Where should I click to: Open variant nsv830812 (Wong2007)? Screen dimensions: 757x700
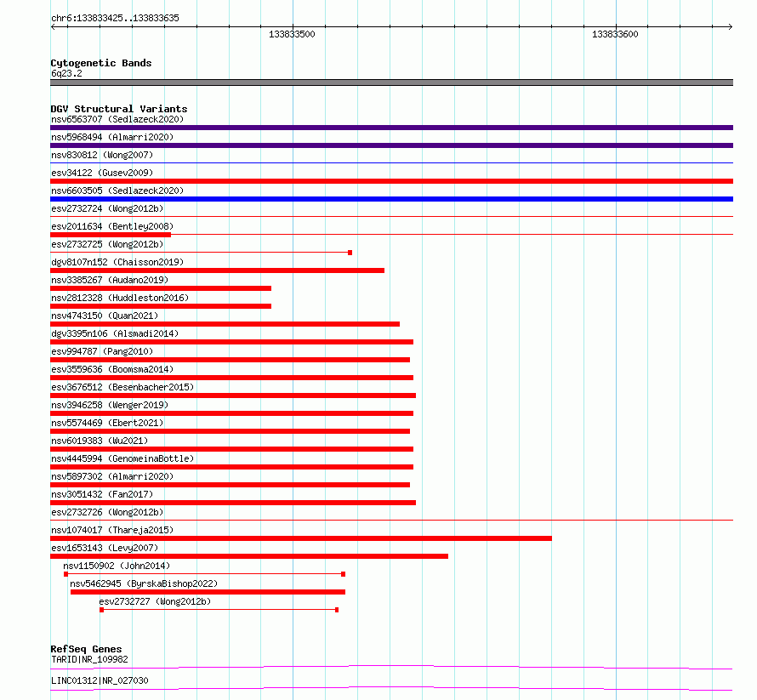point(102,155)
